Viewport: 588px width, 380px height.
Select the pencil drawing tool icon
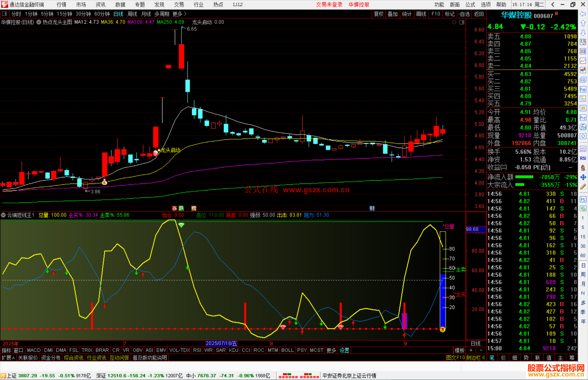point(583,187)
